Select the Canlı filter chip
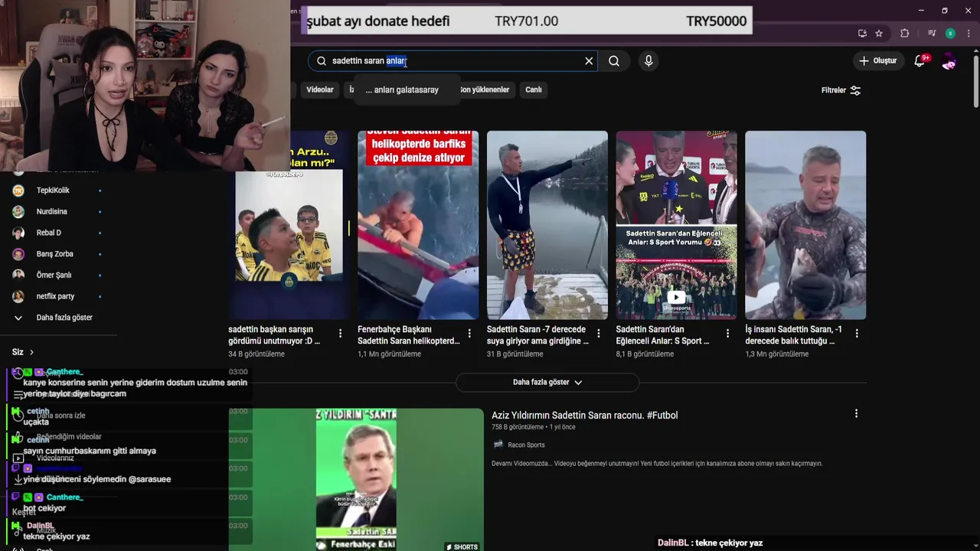The image size is (980, 551). (534, 90)
